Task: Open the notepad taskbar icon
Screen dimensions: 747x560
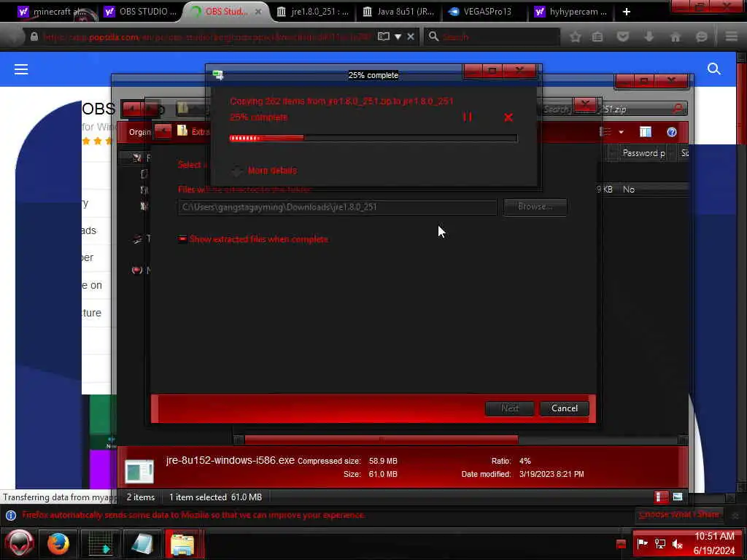Action: 142,543
